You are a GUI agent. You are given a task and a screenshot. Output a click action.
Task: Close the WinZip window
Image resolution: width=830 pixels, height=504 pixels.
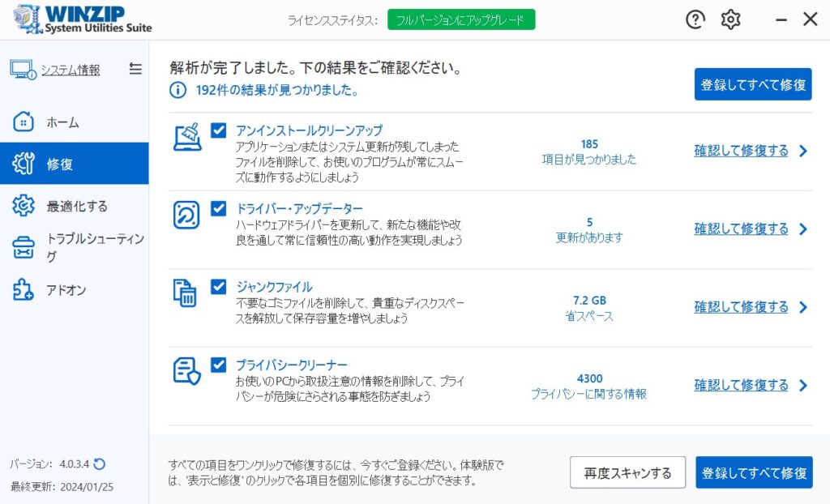click(810, 19)
